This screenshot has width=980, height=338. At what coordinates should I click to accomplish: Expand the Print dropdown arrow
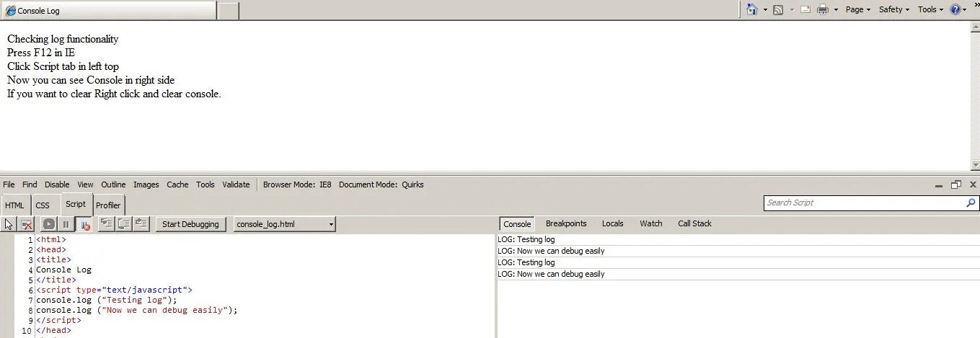(x=836, y=10)
